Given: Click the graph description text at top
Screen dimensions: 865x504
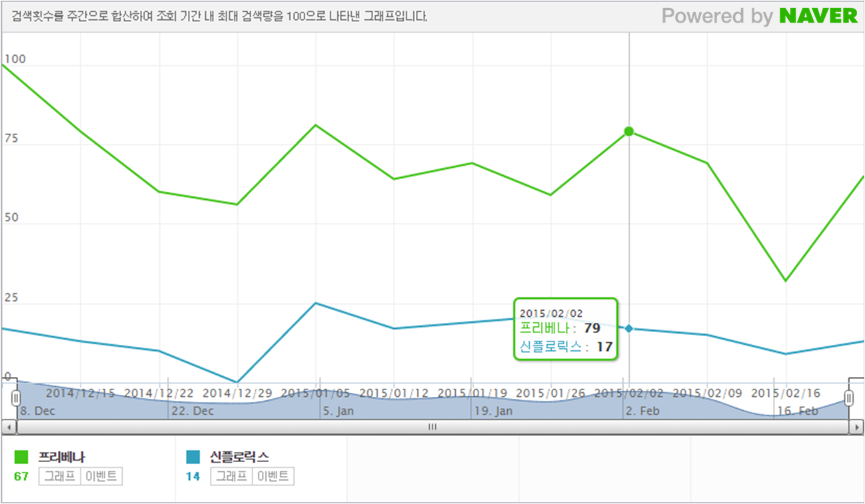Looking at the screenshot, I should pos(220,16).
